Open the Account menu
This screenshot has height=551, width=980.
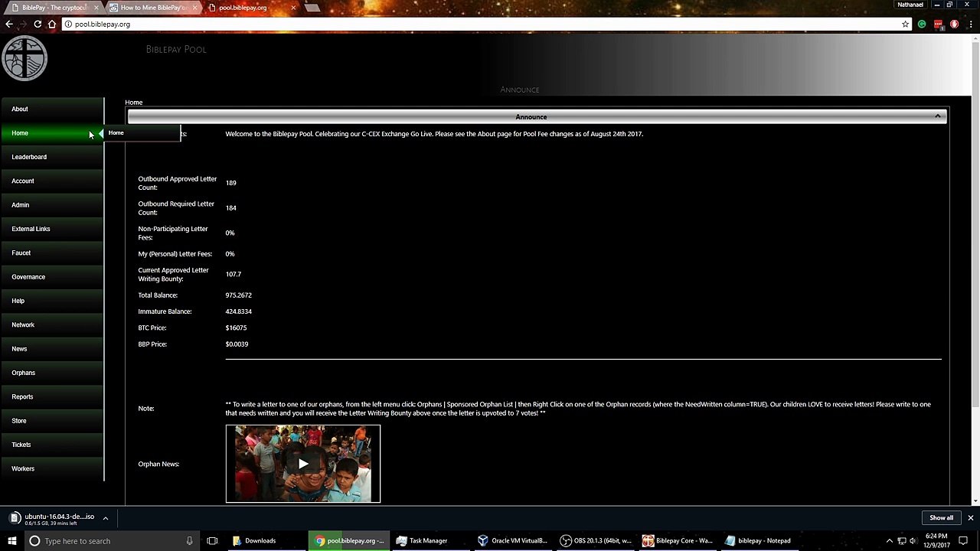pyautogui.click(x=52, y=181)
